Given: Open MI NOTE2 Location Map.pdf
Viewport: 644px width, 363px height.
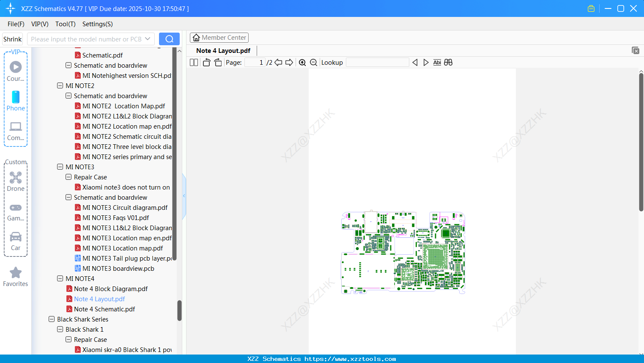Looking at the screenshot, I should pos(120,106).
